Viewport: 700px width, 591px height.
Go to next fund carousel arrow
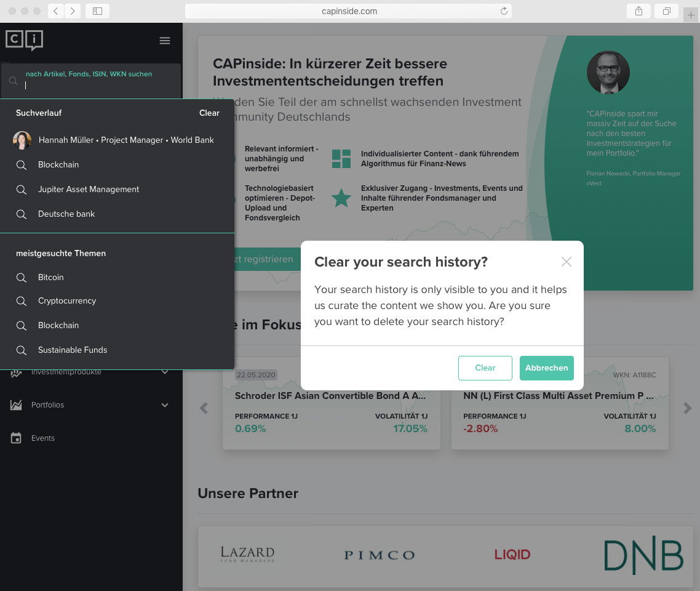click(x=688, y=408)
